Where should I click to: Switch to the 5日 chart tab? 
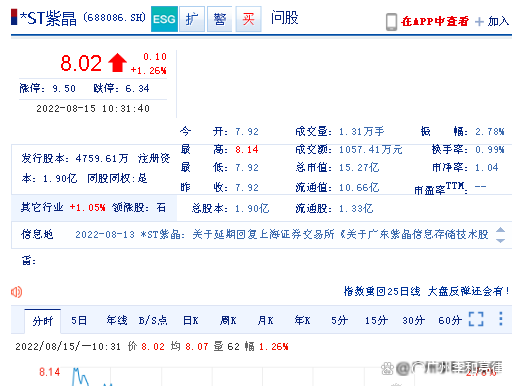(x=79, y=321)
